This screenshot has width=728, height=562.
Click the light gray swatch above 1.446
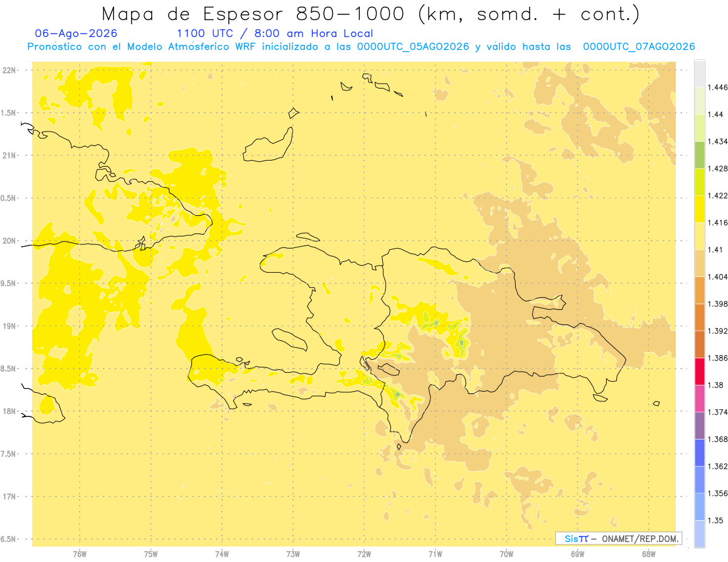coord(699,73)
